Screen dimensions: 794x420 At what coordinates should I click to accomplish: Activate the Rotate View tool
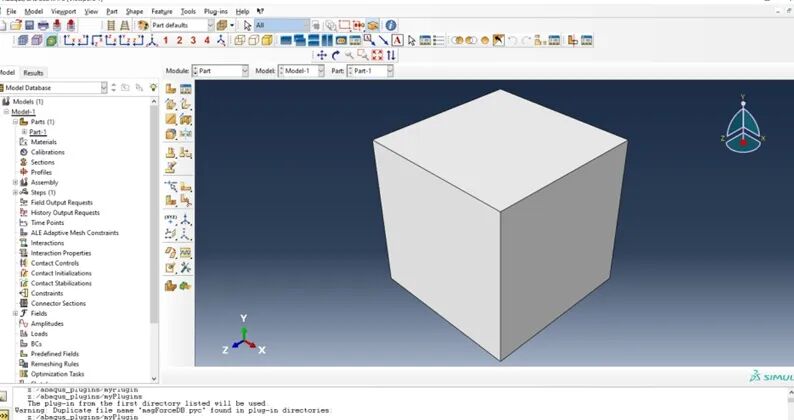335,55
